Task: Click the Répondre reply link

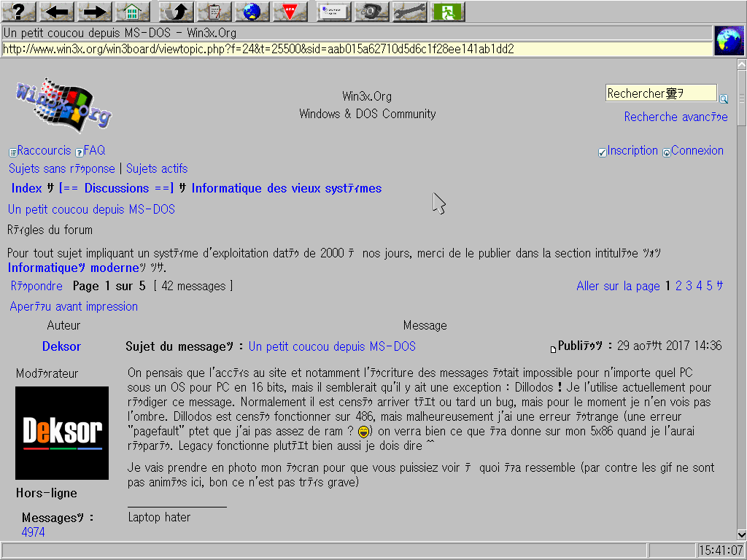Action: pyautogui.click(x=36, y=286)
